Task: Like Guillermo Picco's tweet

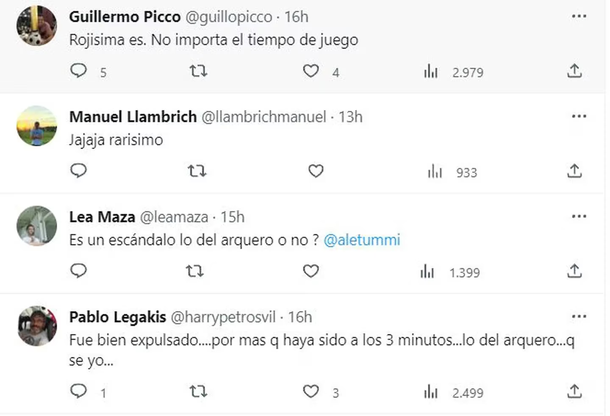Action: (311, 71)
